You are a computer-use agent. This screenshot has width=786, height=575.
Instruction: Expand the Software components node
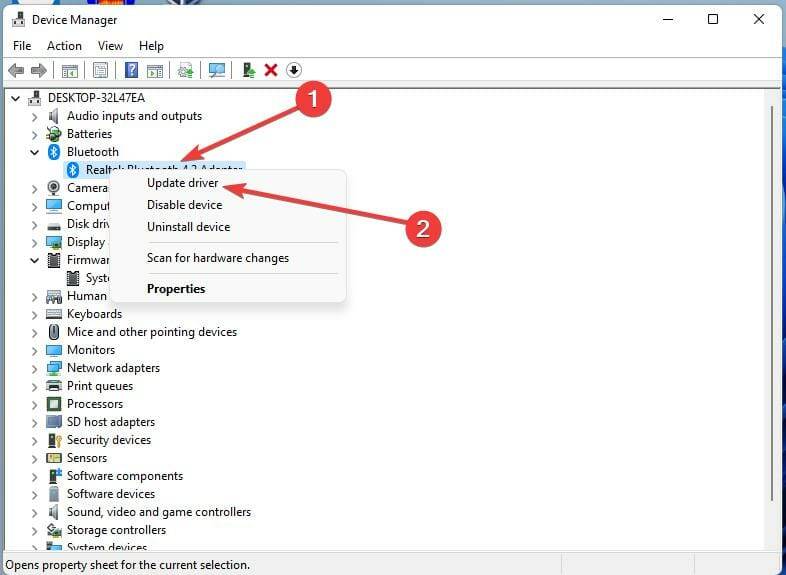click(x=35, y=477)
